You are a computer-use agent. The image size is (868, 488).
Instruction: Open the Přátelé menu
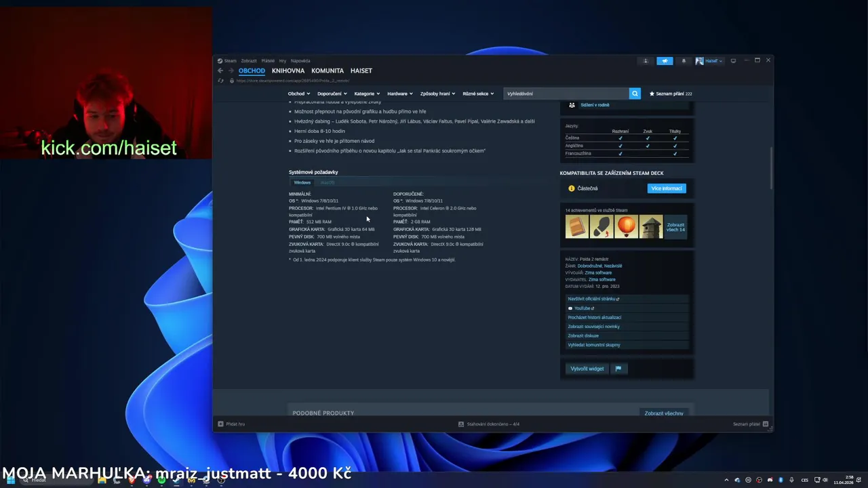click(268, 61)
